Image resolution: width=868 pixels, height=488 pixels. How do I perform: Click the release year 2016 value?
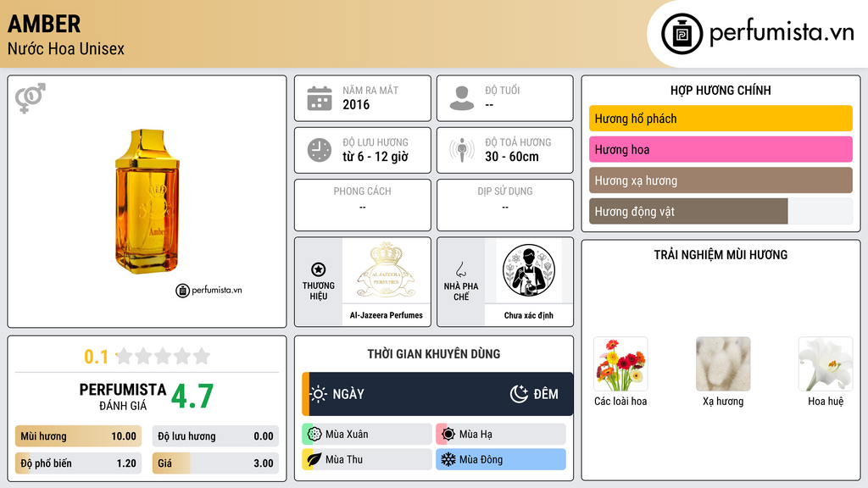(356, 104)
